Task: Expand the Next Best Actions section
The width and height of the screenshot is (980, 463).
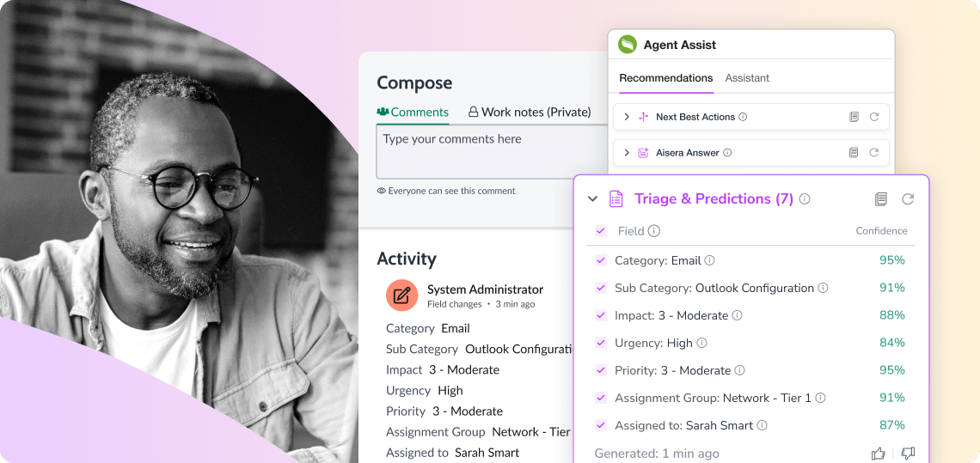Action: tap(627, 117)
